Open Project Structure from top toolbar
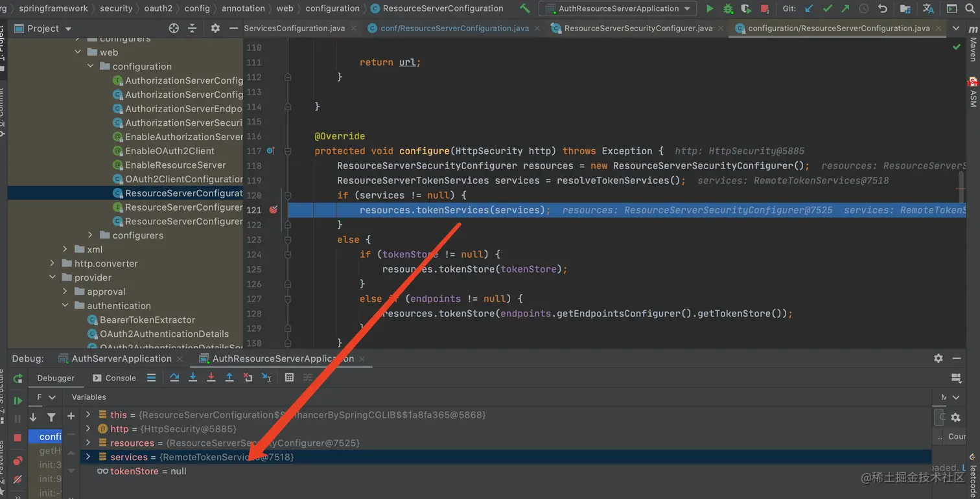 pyautogui.click(x=905, y=8)
